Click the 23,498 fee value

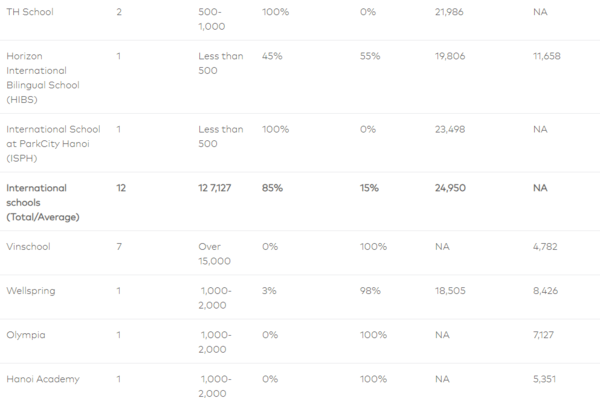[x=450, y=129]
